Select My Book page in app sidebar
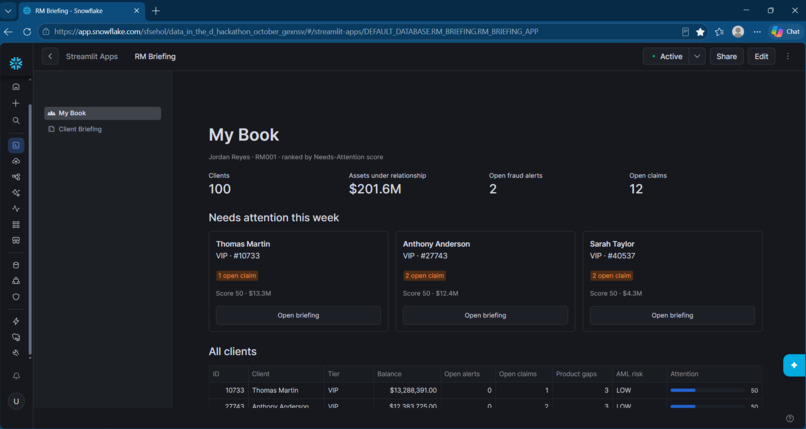The width and height of the screenshot is (806, 429). point(103,113)
